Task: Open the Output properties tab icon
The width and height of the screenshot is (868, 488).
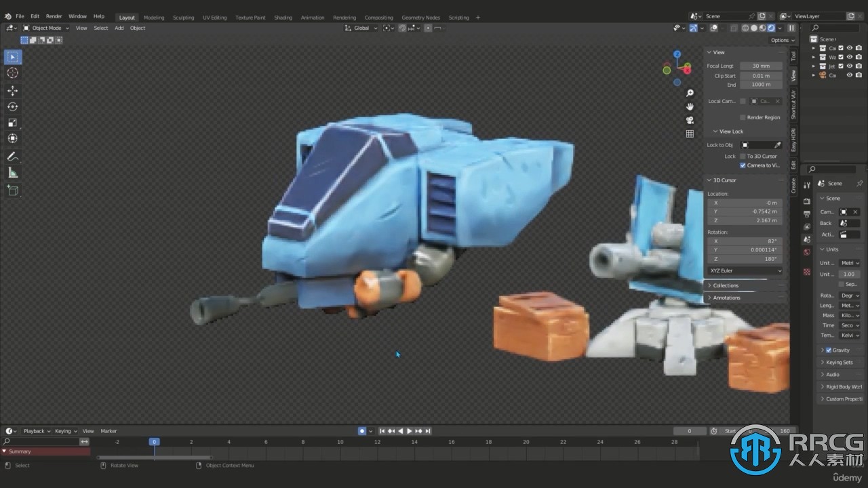Action: coord(807,214)
